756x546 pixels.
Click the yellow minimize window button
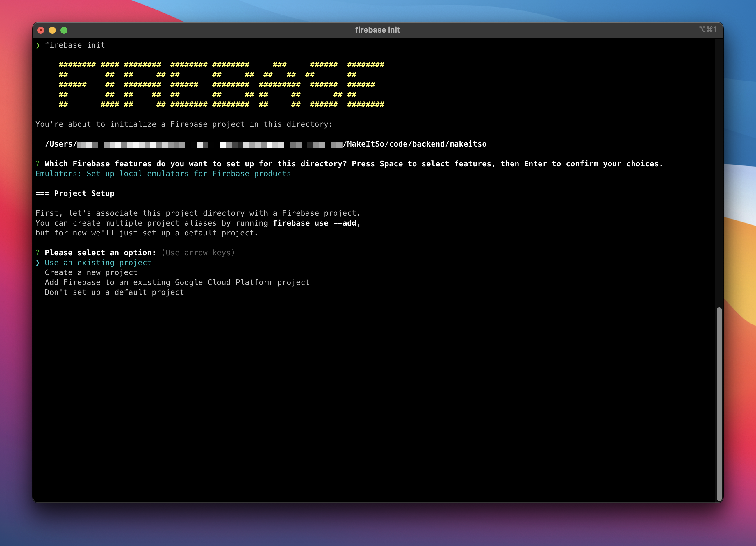click(x=52, y=30)
